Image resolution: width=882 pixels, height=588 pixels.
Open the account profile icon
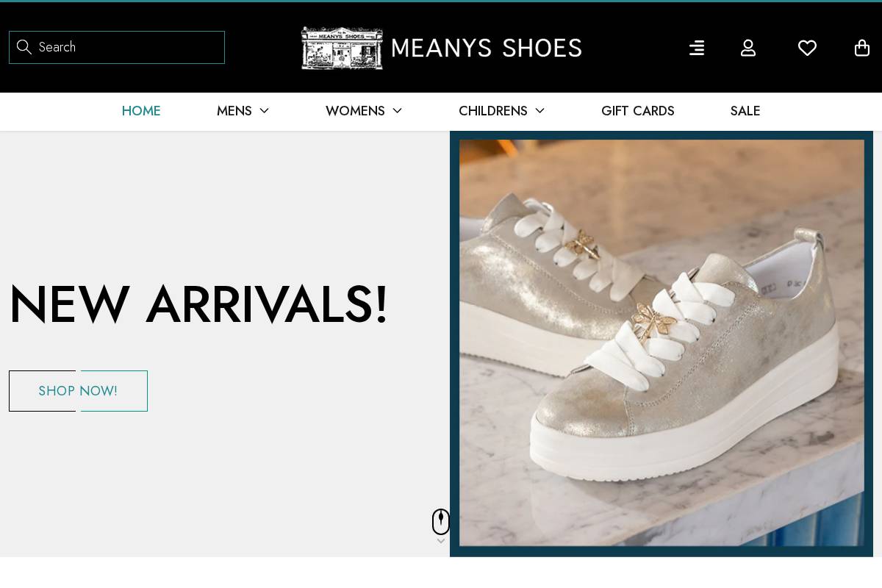point(748,48)
